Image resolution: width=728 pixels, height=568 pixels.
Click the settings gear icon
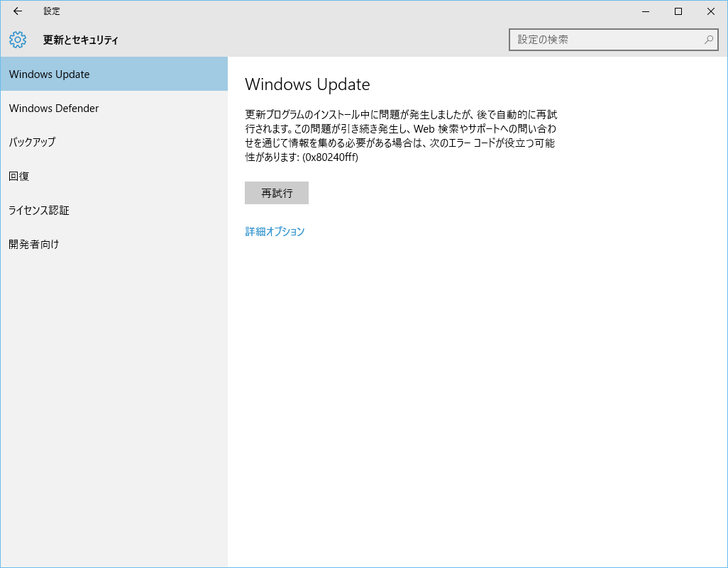pos(18,40)
